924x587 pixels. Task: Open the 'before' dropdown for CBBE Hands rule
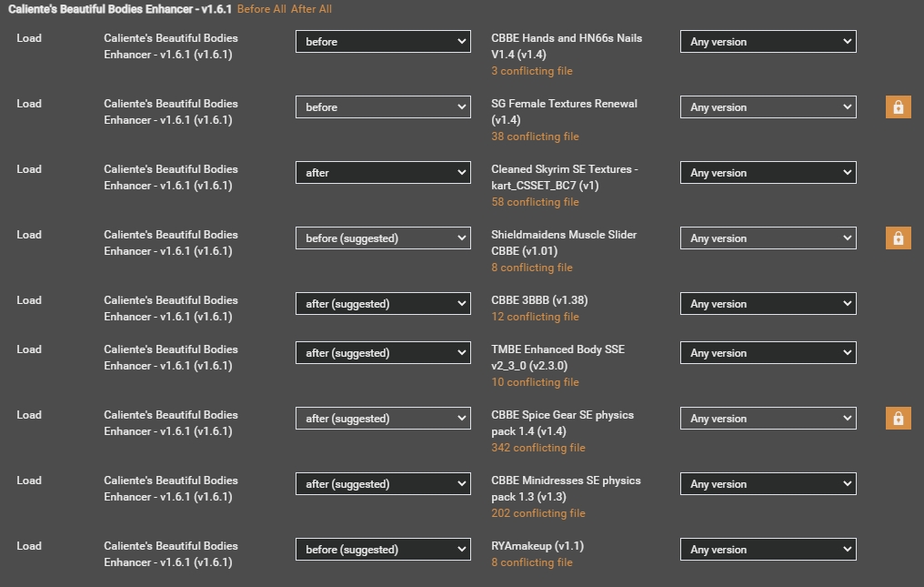click(x=383, y=41)
